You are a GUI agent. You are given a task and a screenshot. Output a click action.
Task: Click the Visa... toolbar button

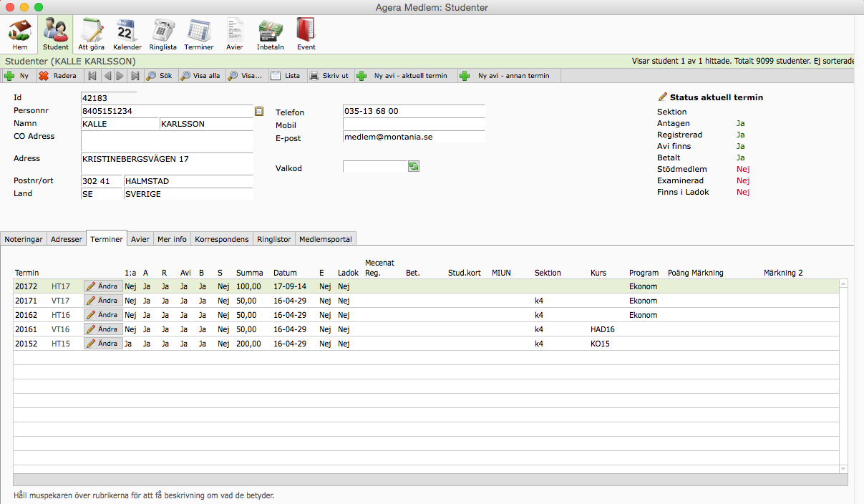tap(246, 76)
